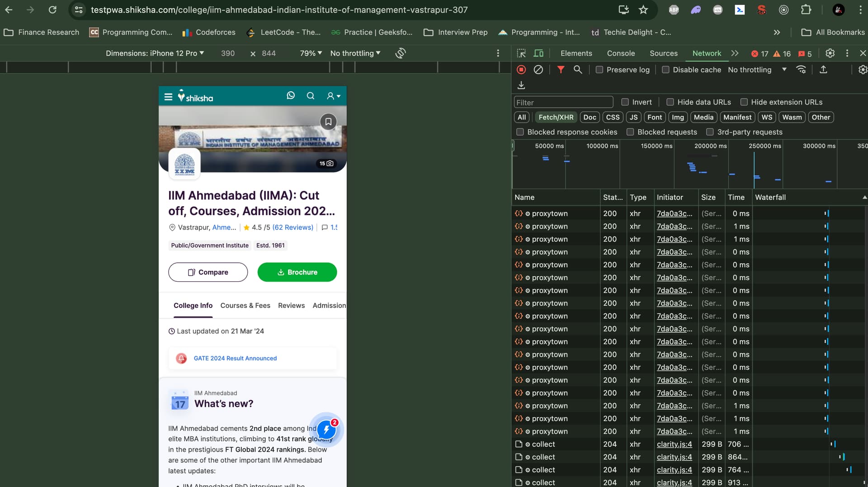Enable the Preserve log checkbox
The image size is (868, 487).
599,70
